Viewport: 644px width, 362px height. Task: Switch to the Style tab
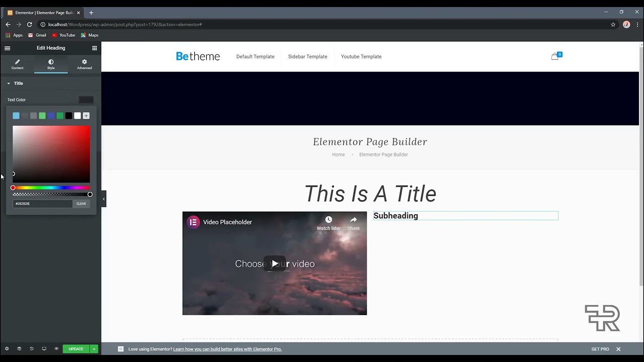[51, 64]
